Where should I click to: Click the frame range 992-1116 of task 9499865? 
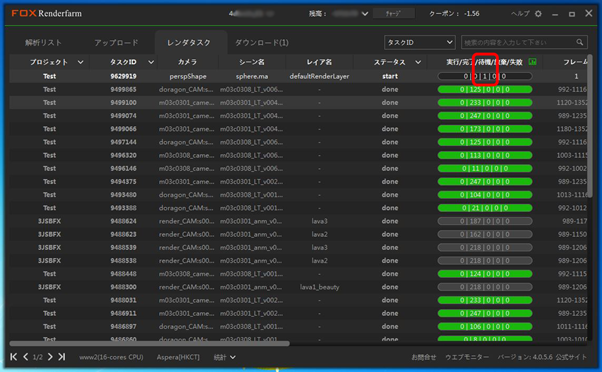pyautogui.click(x=572, y=89)
